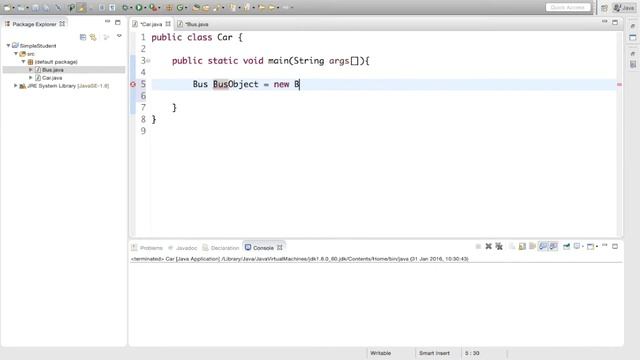
Task: Select Car.java in Package Explorer
Action: (52, 78)
